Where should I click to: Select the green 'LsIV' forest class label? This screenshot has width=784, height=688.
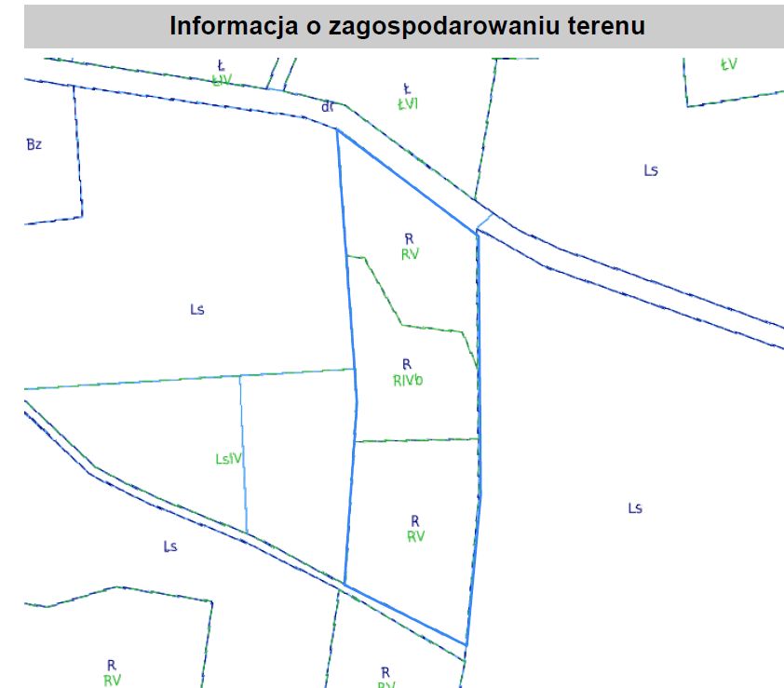228,458
